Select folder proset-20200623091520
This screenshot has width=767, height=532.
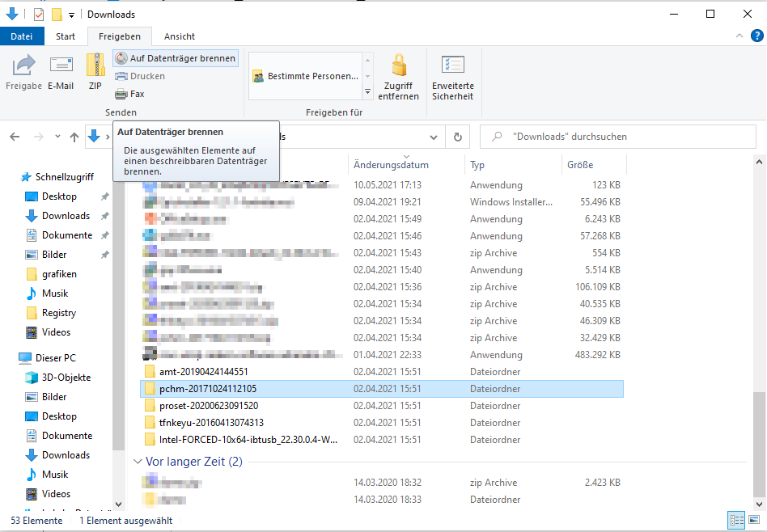tap(382, 406)
